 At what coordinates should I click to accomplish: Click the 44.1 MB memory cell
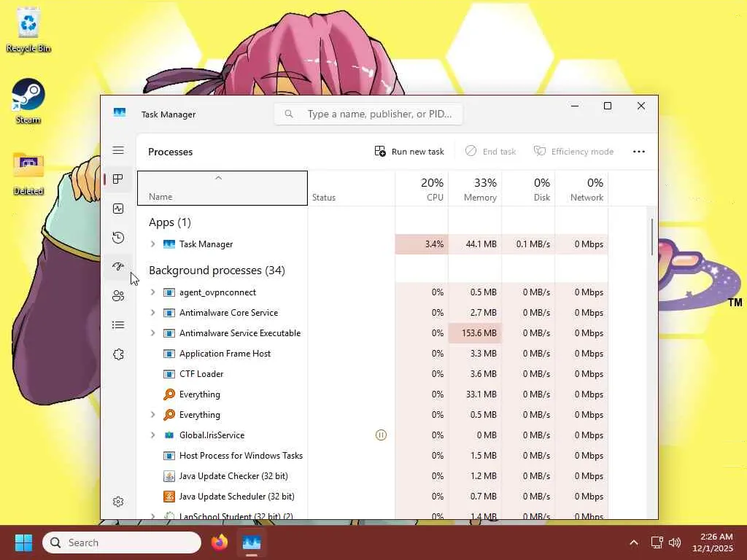(475, 244)
